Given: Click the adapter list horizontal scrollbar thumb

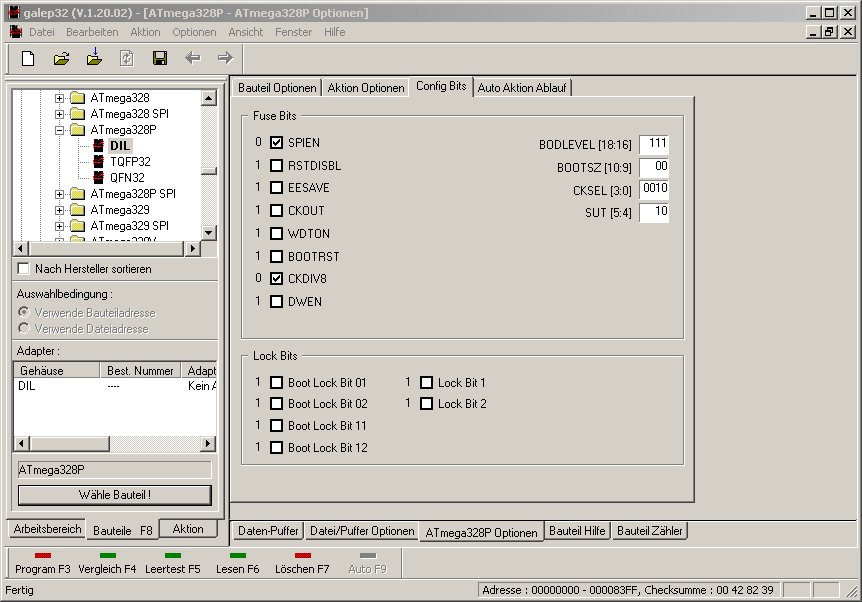Looking at the screenshot, I should [70, 443].
